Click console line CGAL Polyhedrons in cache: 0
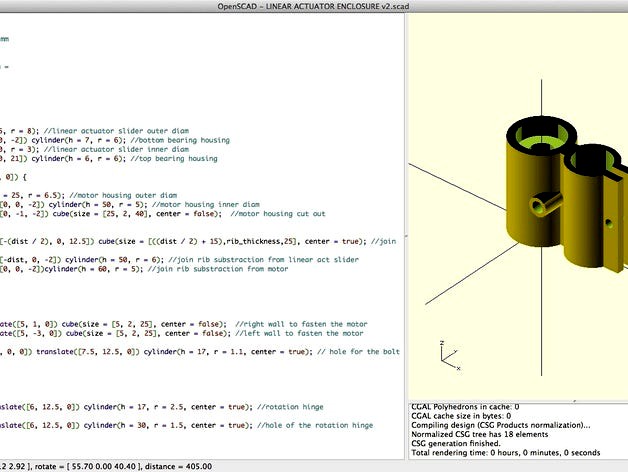The image size is (628, 472). tap(465, 407)
